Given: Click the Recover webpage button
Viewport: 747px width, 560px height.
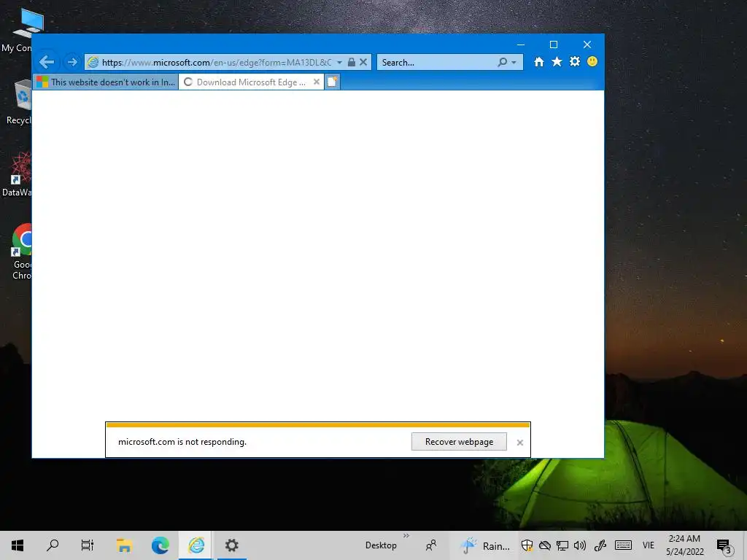Looking at the screenshot, I should coord(459,441).
